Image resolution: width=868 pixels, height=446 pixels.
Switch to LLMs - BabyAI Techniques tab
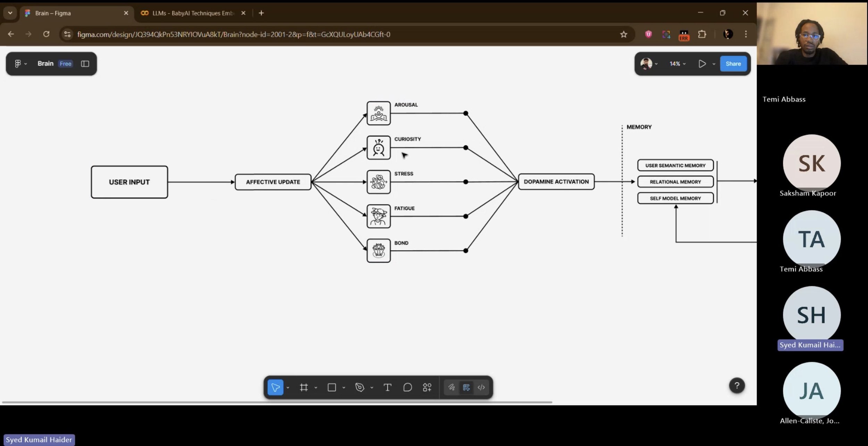tap(193, 13)
